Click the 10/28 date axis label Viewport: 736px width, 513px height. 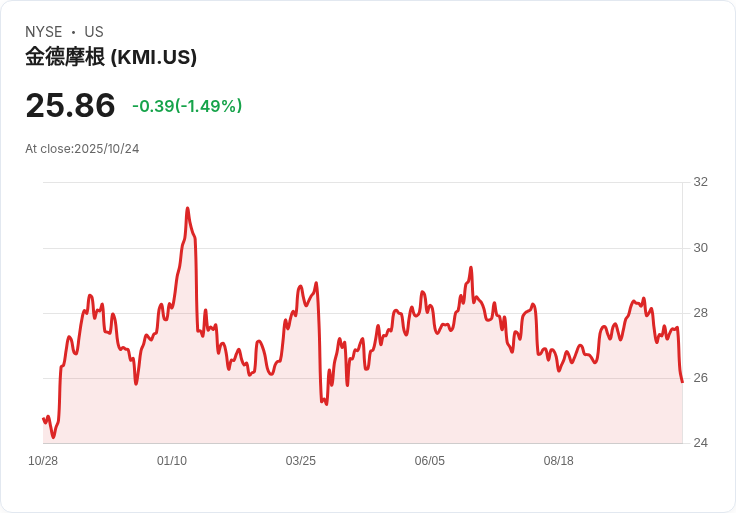43,461
